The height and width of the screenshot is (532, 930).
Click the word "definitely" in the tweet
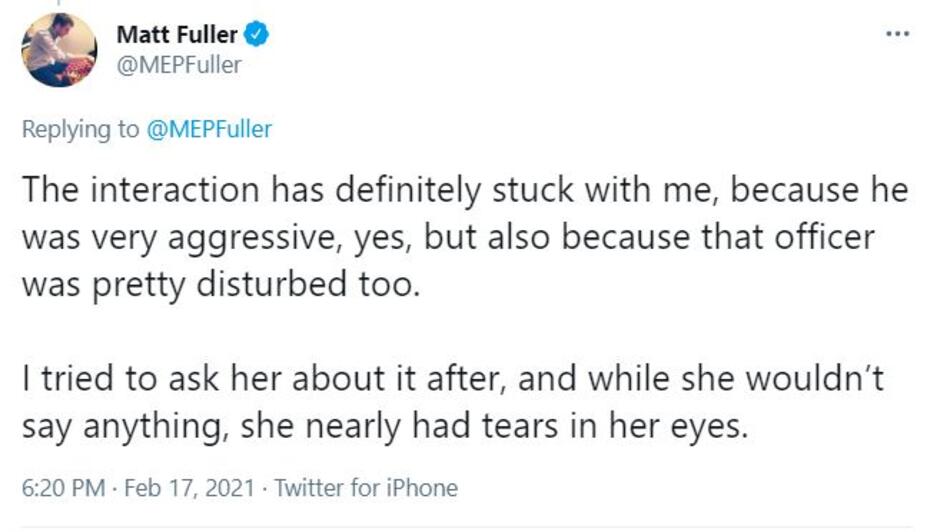click(383, 189)
